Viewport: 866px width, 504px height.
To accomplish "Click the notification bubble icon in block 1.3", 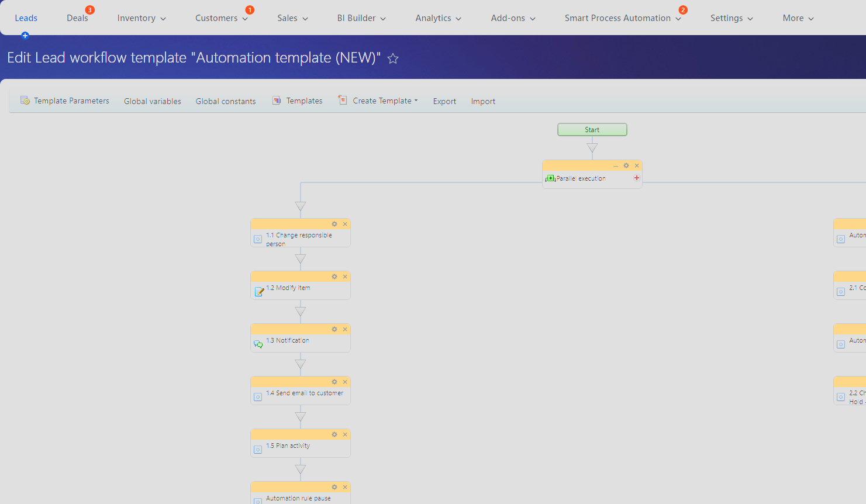I will click(x=258, y=344).
